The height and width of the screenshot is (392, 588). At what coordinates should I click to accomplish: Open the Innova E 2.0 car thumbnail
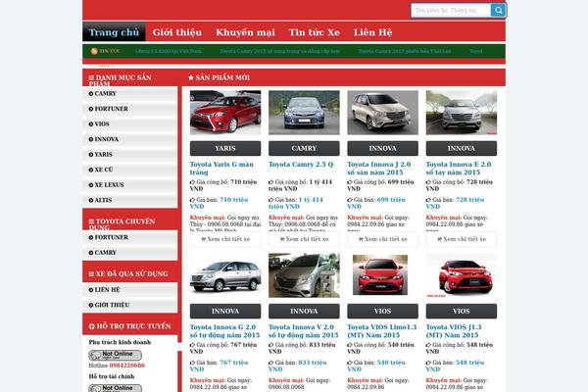(462, 113)
